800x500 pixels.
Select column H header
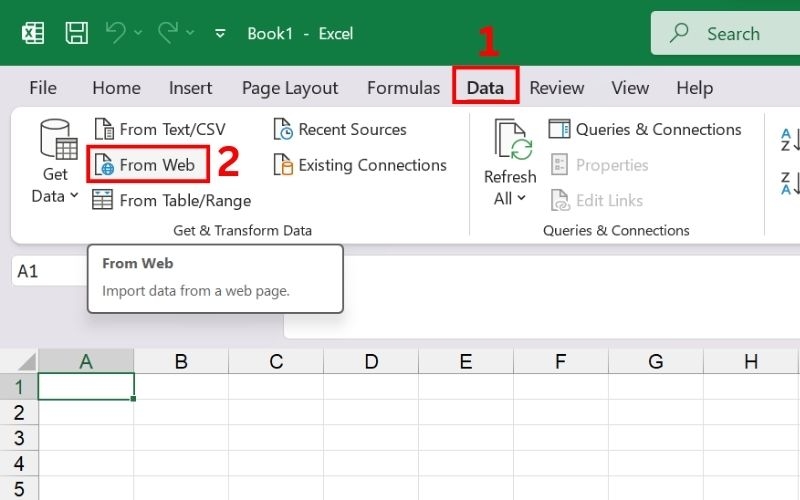(751, 361)
